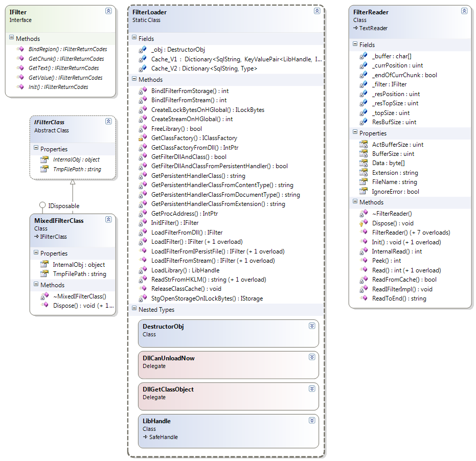Click the Peek() method icon
The height and width of the screenshot is (461, 476).
(364, 260)
